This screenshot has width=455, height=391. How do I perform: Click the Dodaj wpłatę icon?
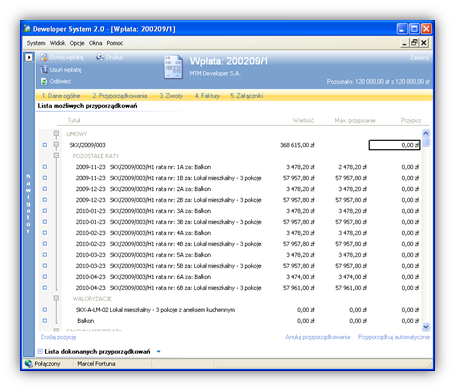click(x=44, y=57)
